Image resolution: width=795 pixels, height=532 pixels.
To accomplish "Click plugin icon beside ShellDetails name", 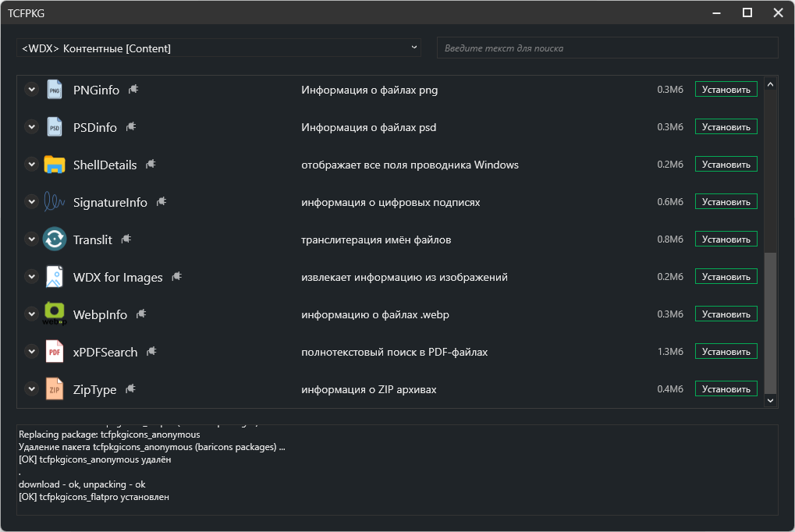I will point(151,164).
